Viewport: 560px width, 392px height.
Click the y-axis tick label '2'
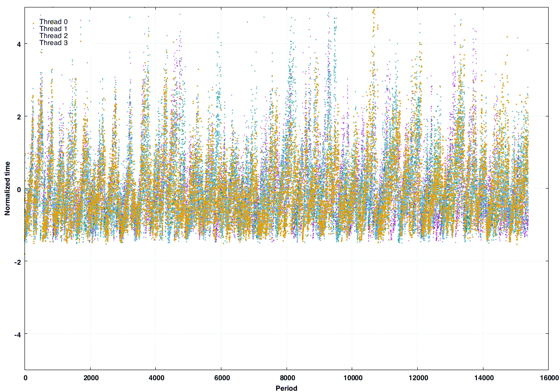point(20,116)
